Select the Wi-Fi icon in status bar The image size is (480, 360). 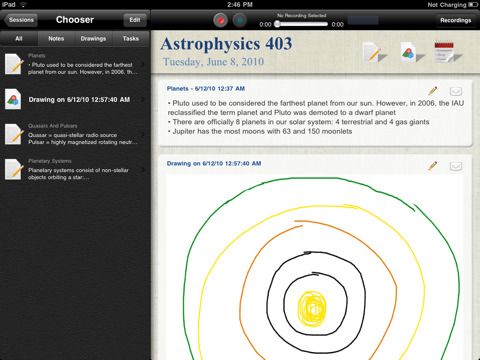tap(23, 4)
